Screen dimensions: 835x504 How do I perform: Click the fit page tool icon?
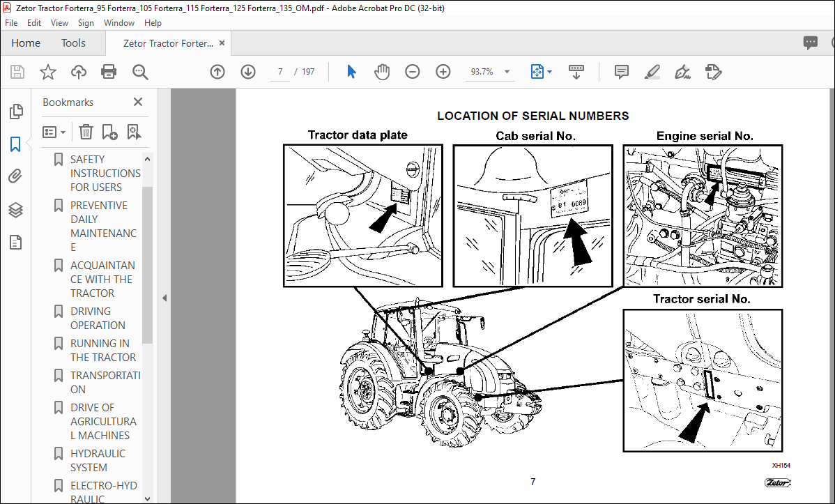tap(537, 71)
